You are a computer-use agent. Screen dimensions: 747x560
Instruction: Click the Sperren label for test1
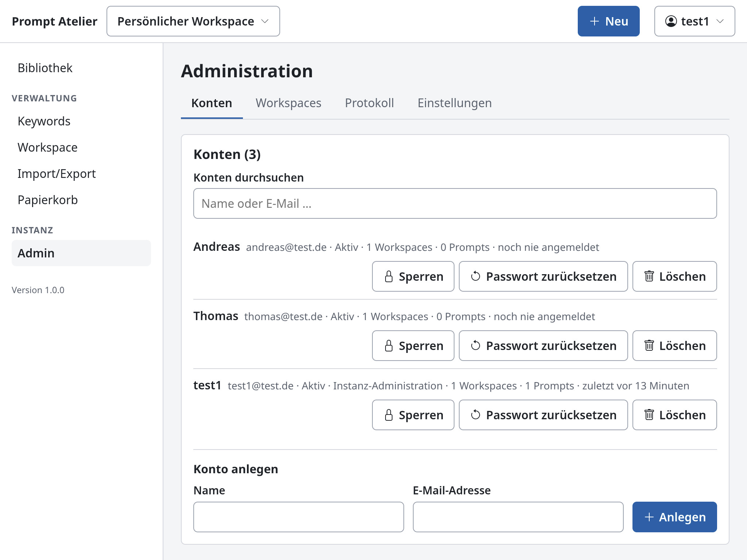click(x=421, y=415)
